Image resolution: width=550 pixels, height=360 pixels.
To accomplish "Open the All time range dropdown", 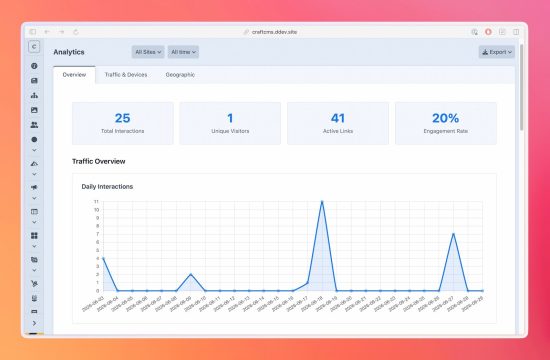I will pos(183,52).
